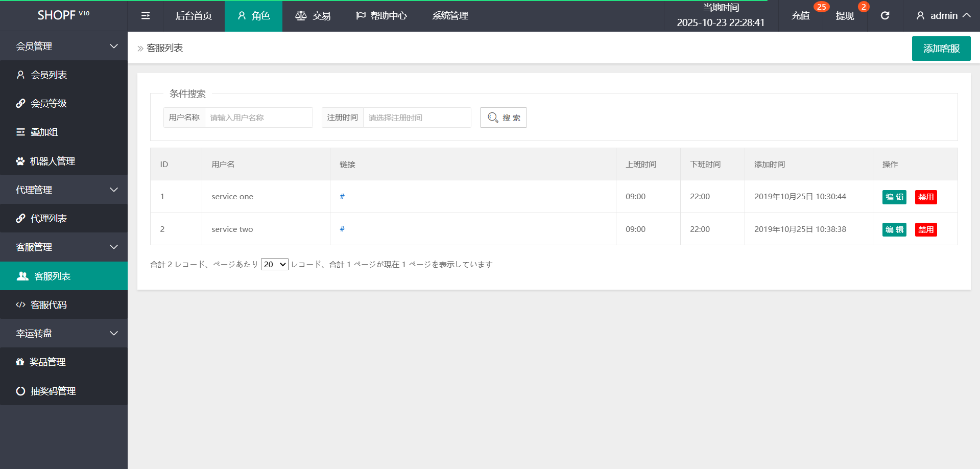Open 会员列表 in the sidebar
The width and height of the screenshot is (980, 469).
tap(49, 75)
